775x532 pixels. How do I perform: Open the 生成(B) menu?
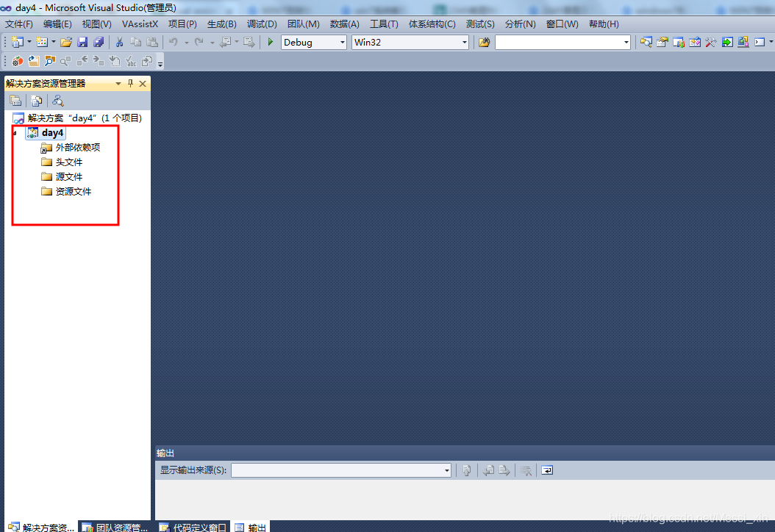tap(221, 24)
